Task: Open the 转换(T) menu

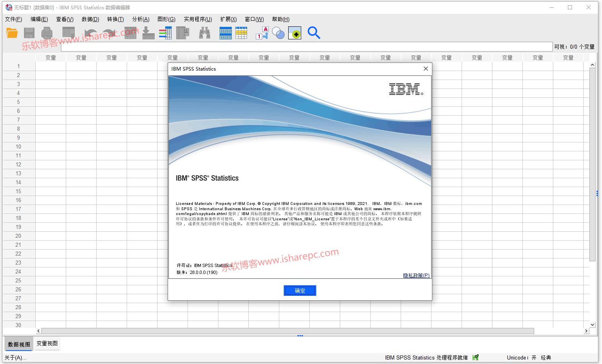Action: [115, 19]
